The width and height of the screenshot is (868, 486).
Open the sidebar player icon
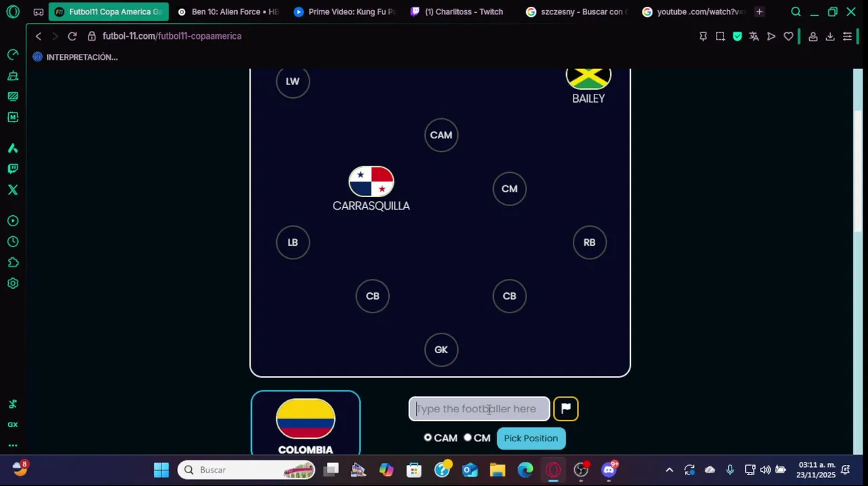[13, 221]
